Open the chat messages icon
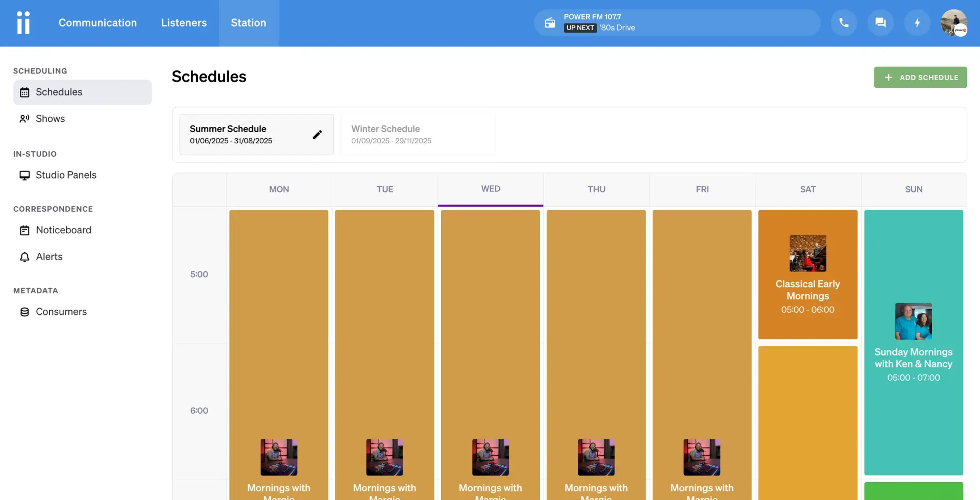 [880, 23]
